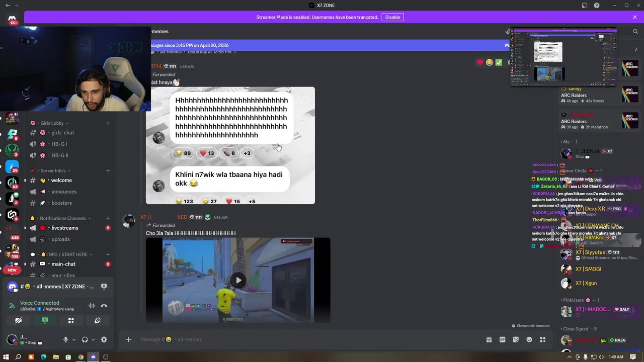Image resolution: width=644 pixels, height=362 pixels.
Task: Open Google Chrome from the taskbar
Action: pos(80,357)
